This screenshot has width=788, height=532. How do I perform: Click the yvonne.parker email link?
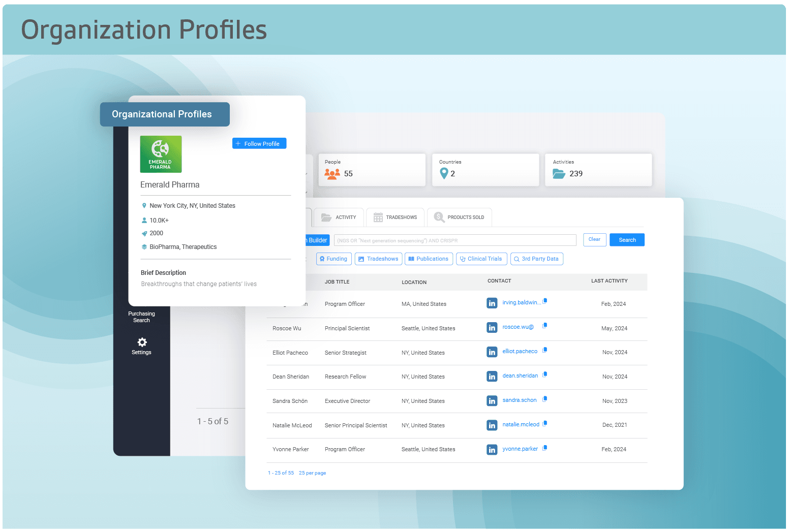tap(520, 449)
